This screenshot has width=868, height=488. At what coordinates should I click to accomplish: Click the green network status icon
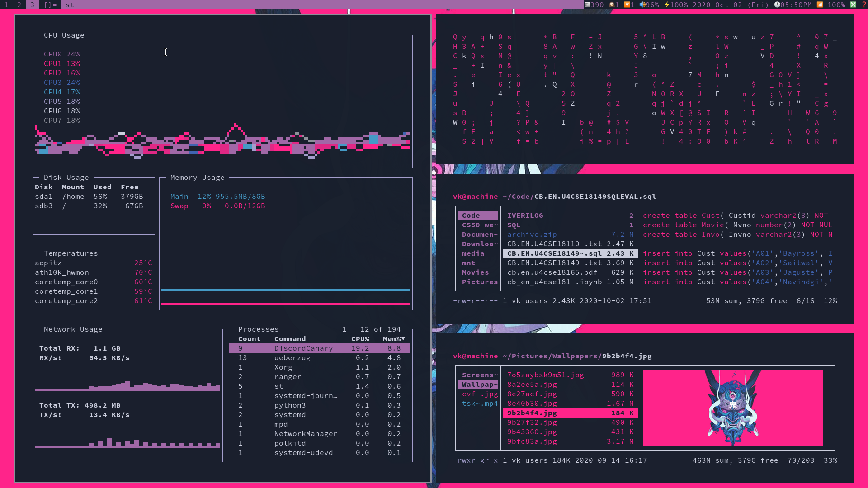click(854, 6)
